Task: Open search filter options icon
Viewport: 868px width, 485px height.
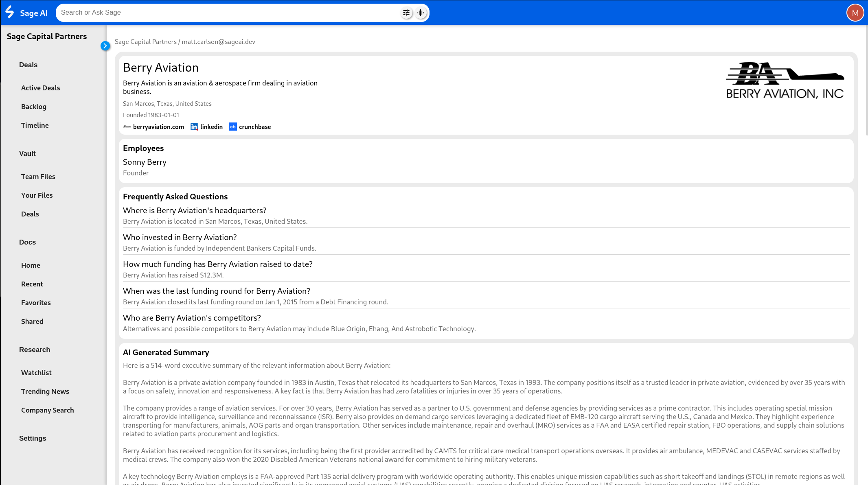Action: 406,13
